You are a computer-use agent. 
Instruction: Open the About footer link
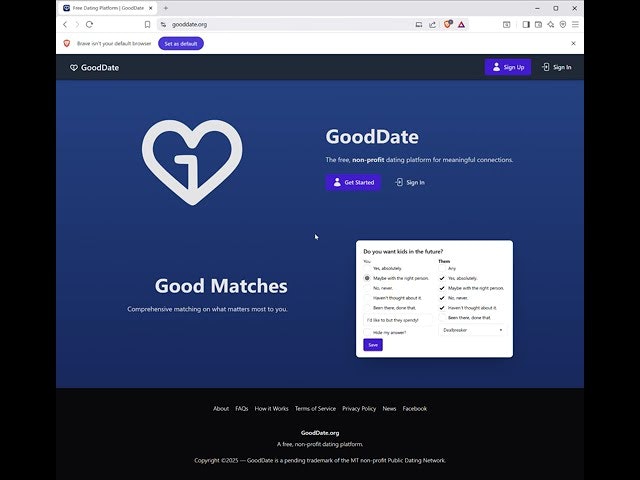pos(221,409)
